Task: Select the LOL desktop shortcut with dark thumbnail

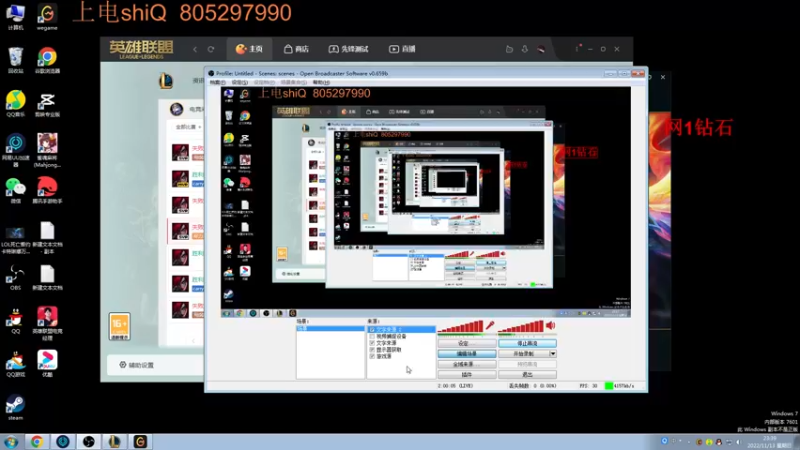Action: 16,239
